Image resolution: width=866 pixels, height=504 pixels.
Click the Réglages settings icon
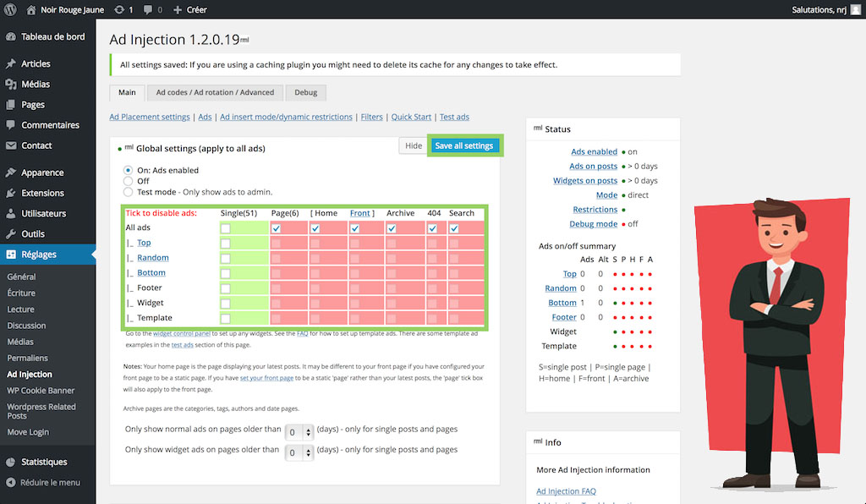pyautogui.click(x=10, y=254)
